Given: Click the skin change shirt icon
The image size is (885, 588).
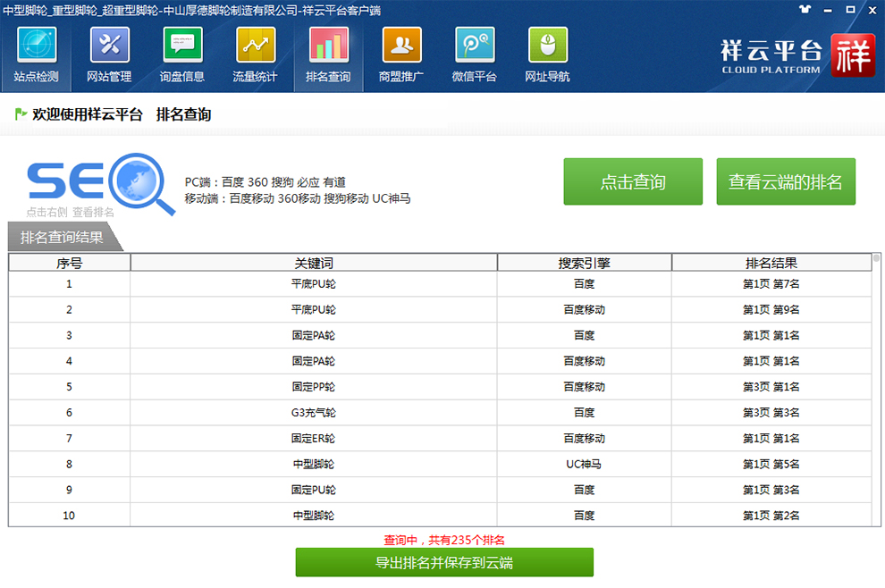Looking at the screenshot, I should pos(806,9).
